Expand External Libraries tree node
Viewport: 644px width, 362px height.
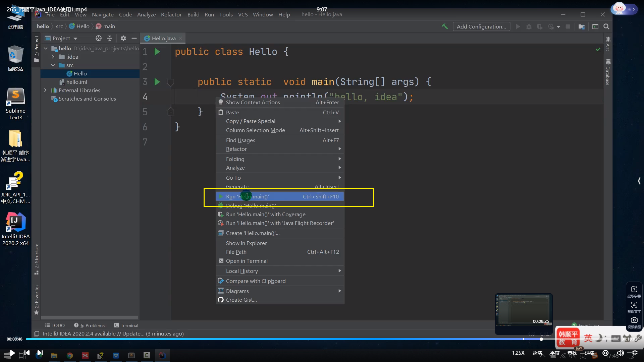coord(46,90)
